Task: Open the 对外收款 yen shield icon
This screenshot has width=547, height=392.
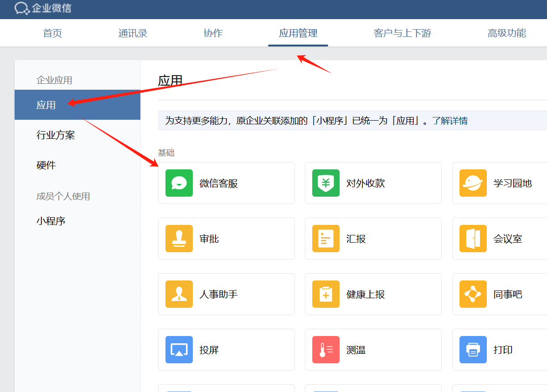Action: click(x=326, y=183)
